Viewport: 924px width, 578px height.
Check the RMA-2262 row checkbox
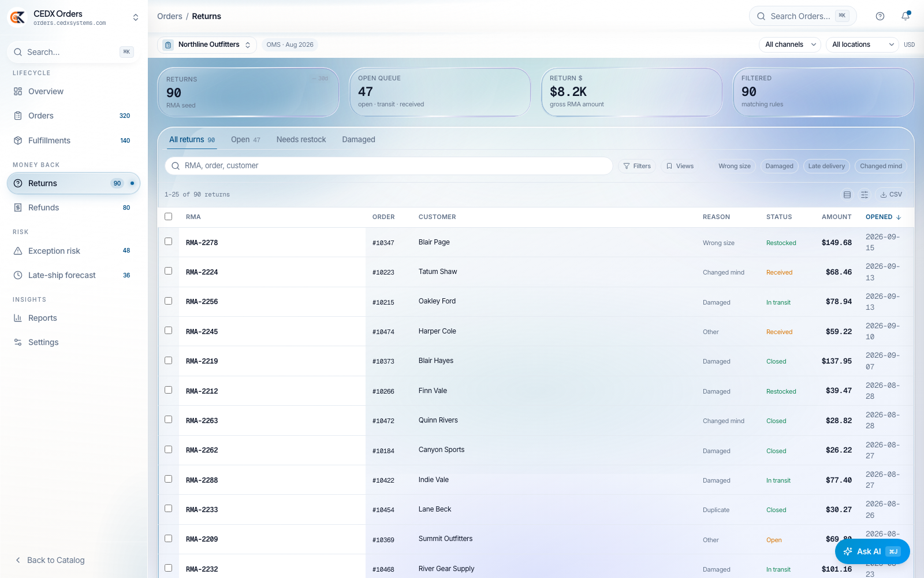coord(169,450)
